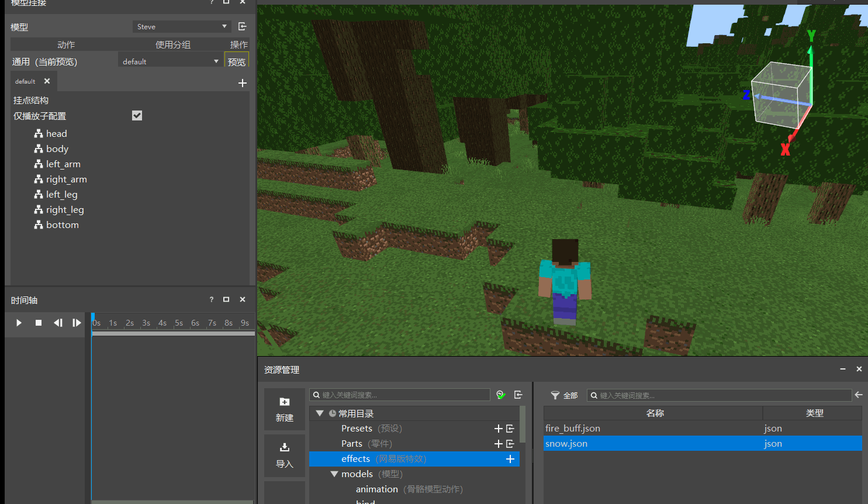
Task: Click the directory tree search field
Action: pos(400,395)
